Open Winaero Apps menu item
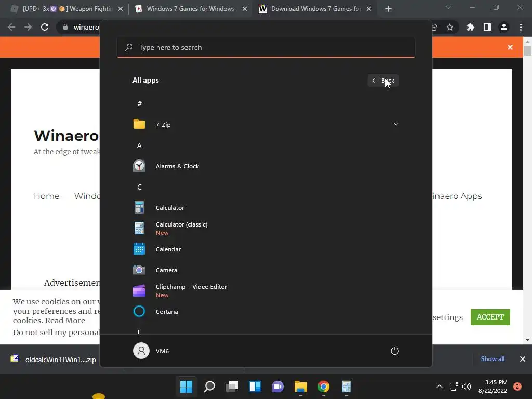 pyautogui.click(x=457, y=196)
